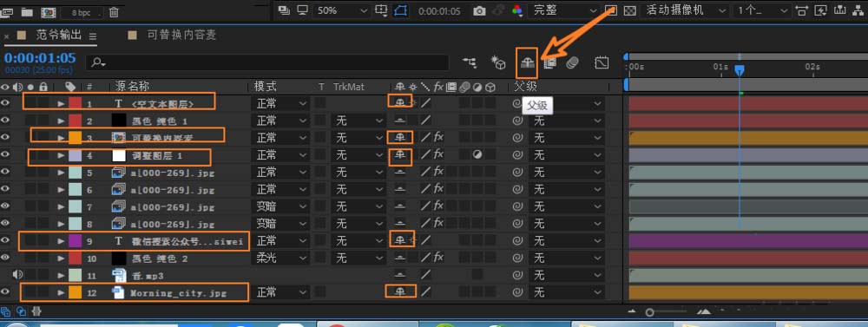The height and width of the screenshot is (327, 868).
Task: Click the timeline zoom slider handle
Action: [650, 312]
